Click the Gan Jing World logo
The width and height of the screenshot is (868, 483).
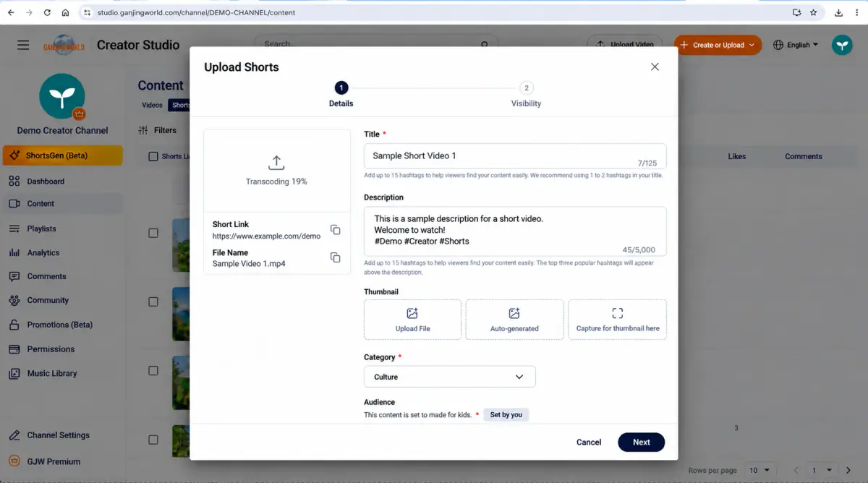point(64,45)
